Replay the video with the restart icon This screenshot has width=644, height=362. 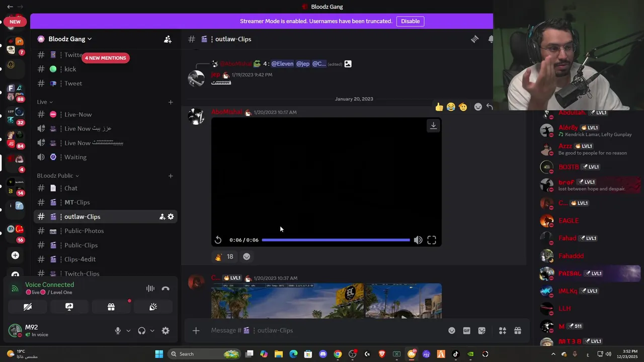click(x=218, y=240)
